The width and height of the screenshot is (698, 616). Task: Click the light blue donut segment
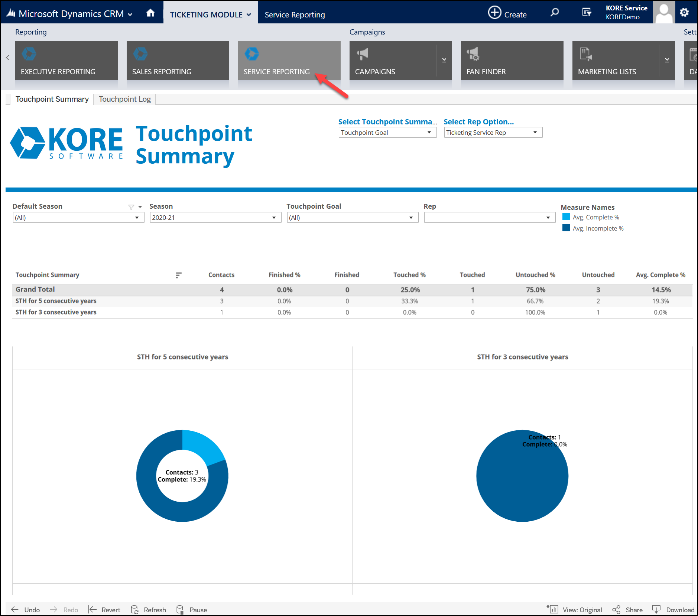[x=202, y=446]
